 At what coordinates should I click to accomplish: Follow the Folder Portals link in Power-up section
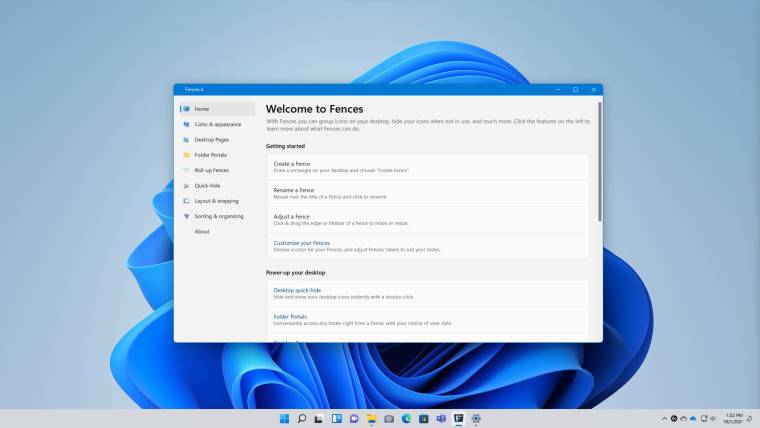(290, 316)
